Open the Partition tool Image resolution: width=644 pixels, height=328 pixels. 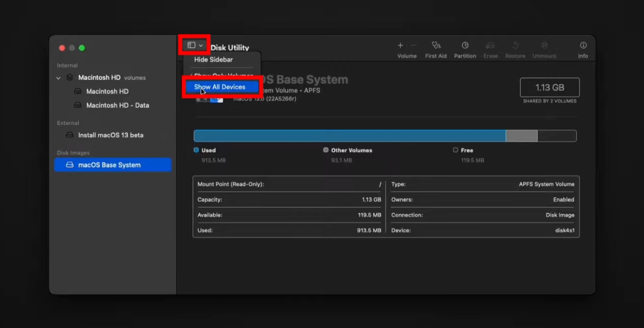pyautogui.click(x=465, y=47)
